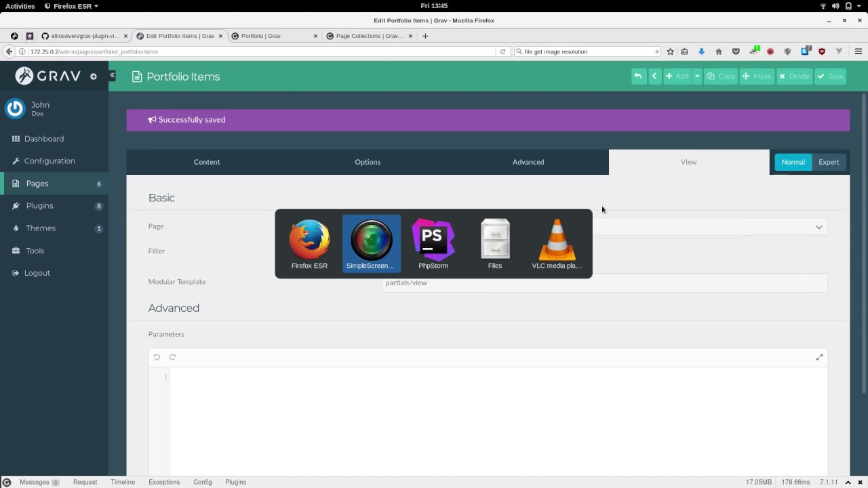The image size is (868, 488).
Task: Click the Add button
Action: (x=677, y=76)
